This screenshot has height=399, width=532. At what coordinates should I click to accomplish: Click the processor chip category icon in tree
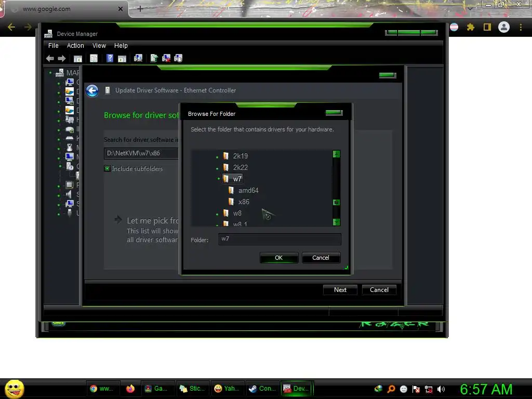coord(69,185)
